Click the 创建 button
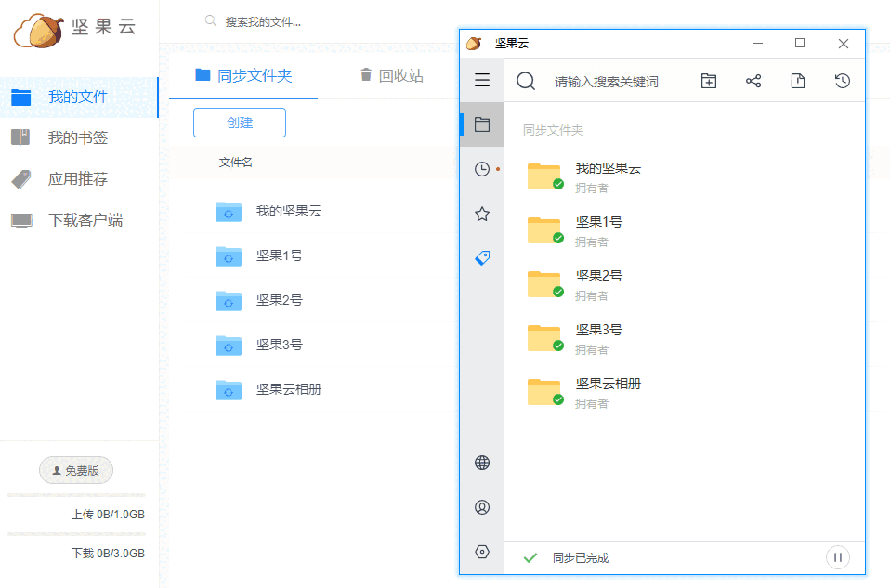890x588 pixels. (239, 122)
